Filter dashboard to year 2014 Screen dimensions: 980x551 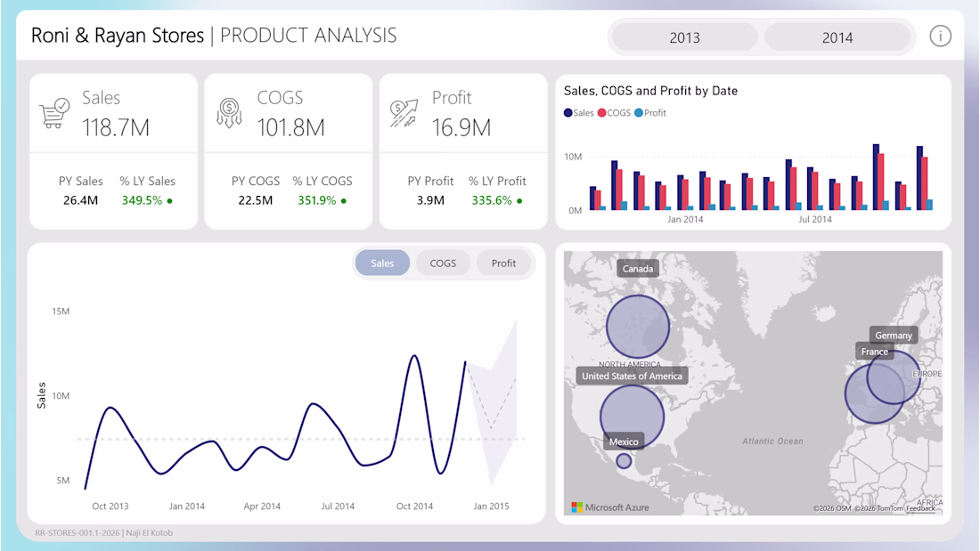coord(837,37)
